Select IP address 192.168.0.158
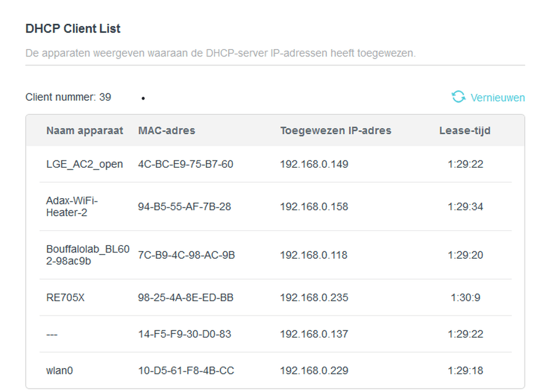Viewport: 549px width, 392px height. click(314, 207)
